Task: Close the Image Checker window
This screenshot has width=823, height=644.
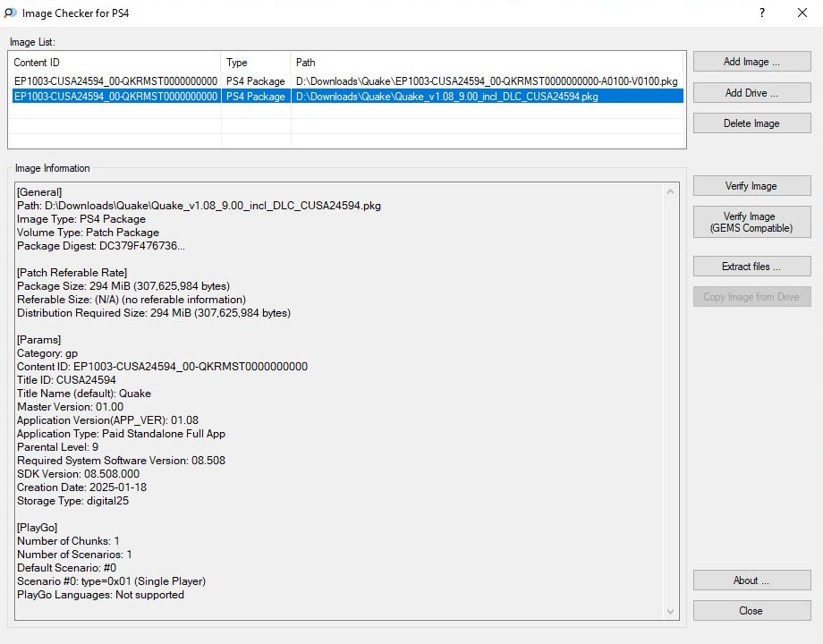Action: pos(802,13)
